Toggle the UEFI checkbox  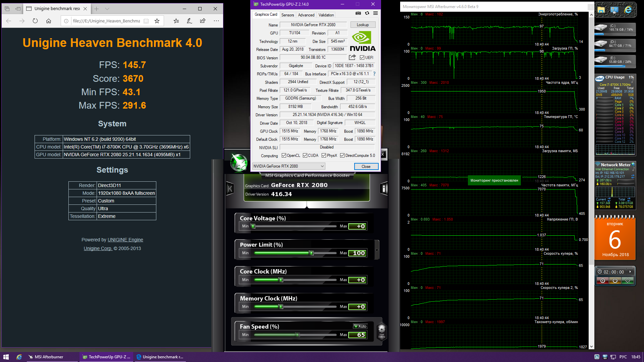(362, 58)
